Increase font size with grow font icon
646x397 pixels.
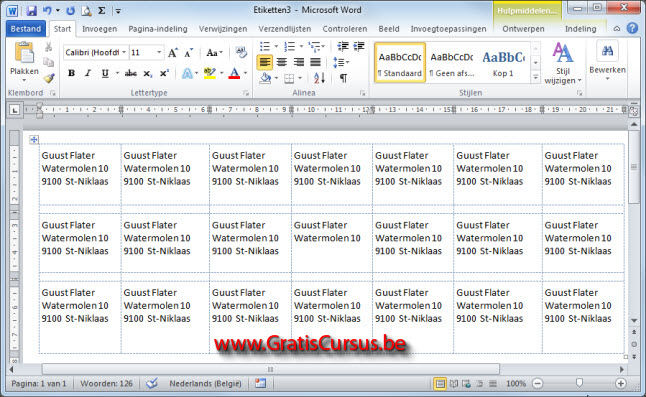(173, 53)
